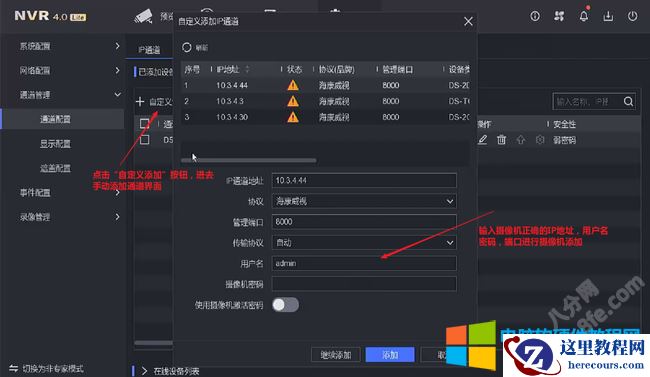Open the 传输协议 dropdown showing 自动
The width and height of the screenshot is (650, 377).
point(364,243)
